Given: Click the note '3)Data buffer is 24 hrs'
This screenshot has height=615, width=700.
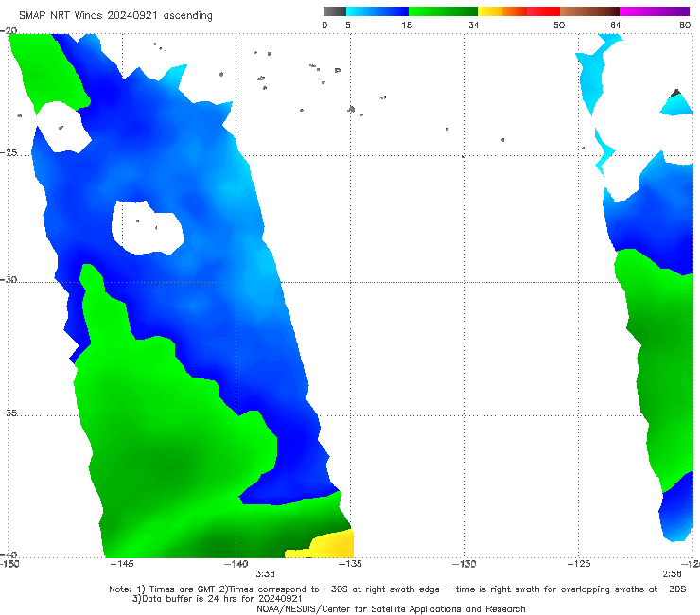Looking at the screenshot, I should (217, 599).
